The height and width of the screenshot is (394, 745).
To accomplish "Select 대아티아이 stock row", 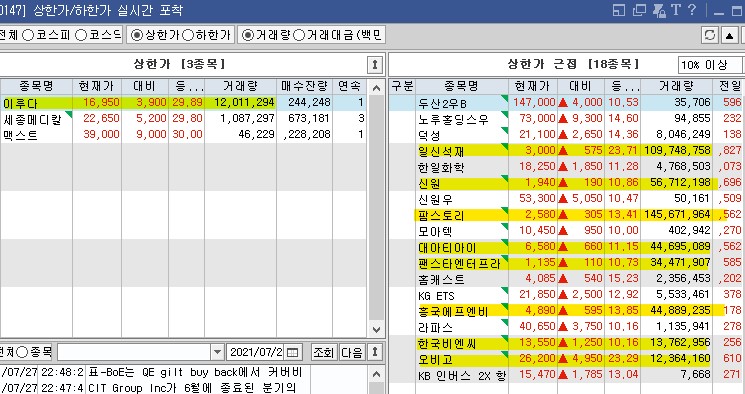I will pyautogui.click(x=567, y=247).
